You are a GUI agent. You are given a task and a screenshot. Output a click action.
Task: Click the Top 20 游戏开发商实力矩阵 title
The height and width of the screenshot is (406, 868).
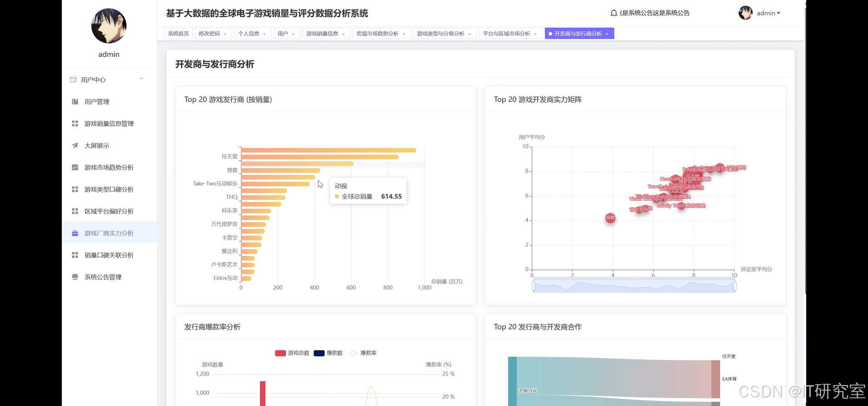(538, 99)
